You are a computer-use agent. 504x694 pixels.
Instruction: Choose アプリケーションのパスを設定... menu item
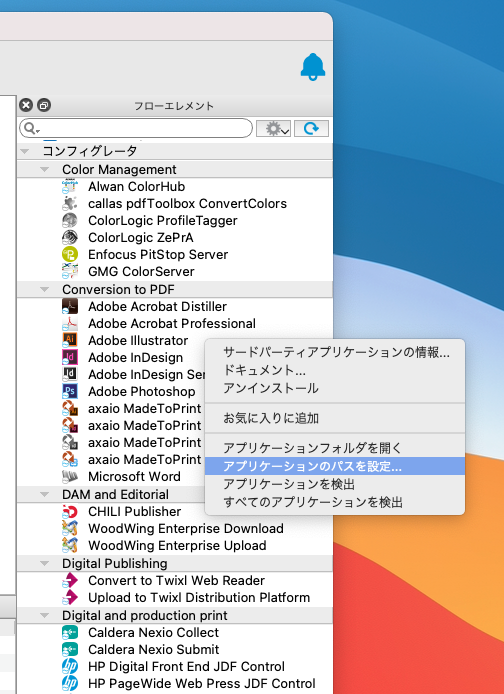pos(335,466)
